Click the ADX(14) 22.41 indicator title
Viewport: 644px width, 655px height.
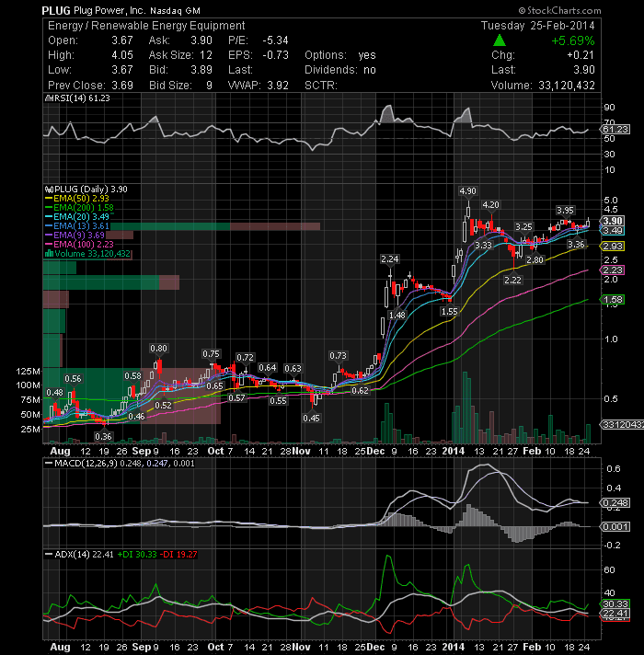point(84,555)
